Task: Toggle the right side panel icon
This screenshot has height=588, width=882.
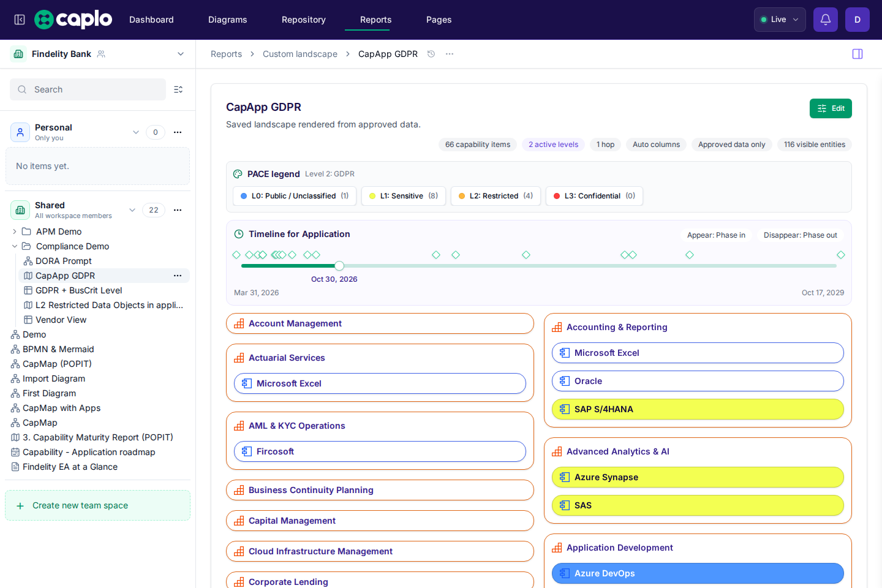Action: click(x=858, y=54)
